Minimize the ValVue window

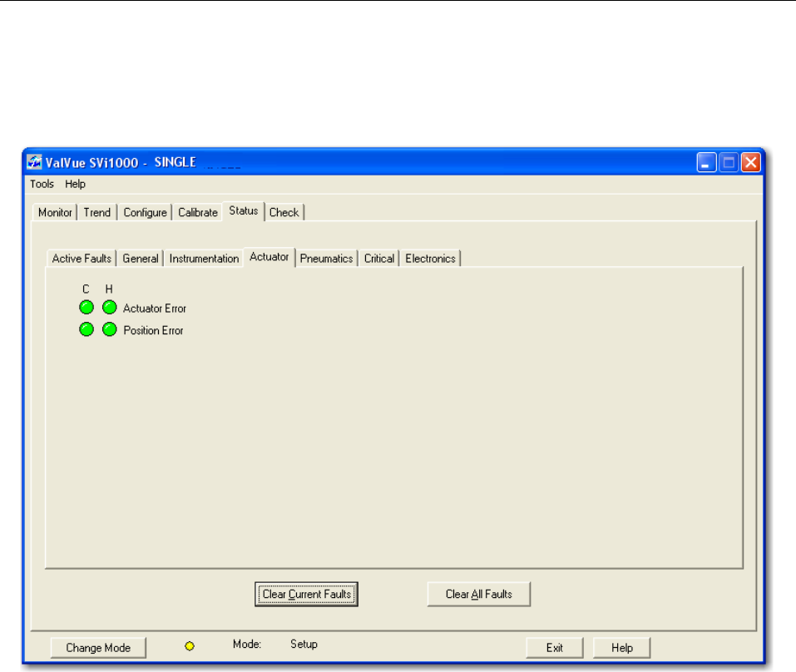(706, 162)
